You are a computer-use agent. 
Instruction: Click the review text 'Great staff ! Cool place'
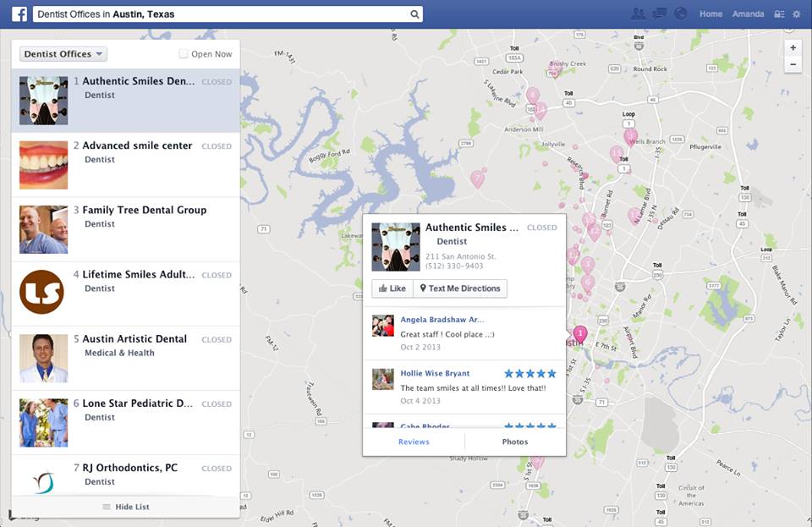pos(447,334)
